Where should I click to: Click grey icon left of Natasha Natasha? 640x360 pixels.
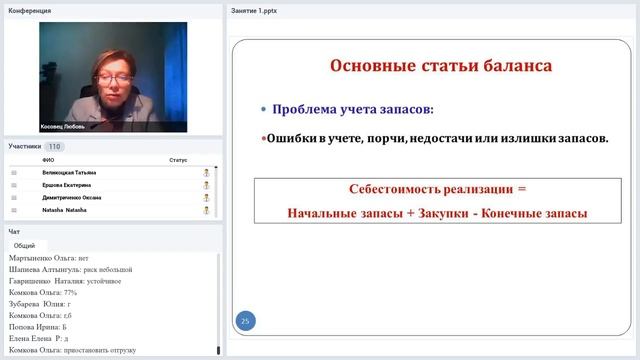[x=14, y=210]
